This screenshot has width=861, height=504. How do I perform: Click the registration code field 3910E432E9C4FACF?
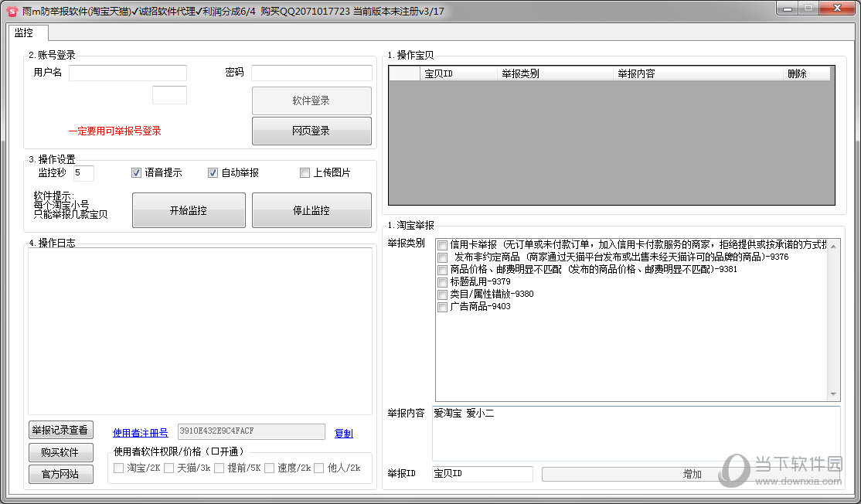pyautogui.click(x=251, y=431)
